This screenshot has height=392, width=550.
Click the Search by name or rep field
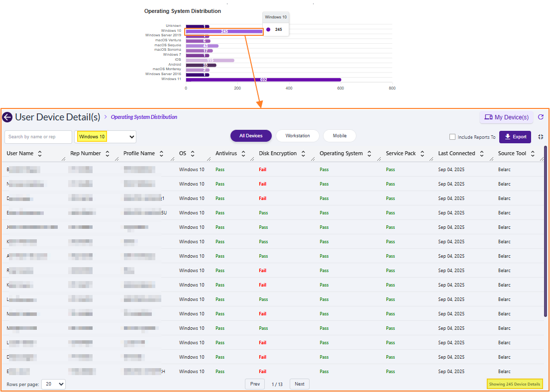pyautogui.click(x=38, y=137)
